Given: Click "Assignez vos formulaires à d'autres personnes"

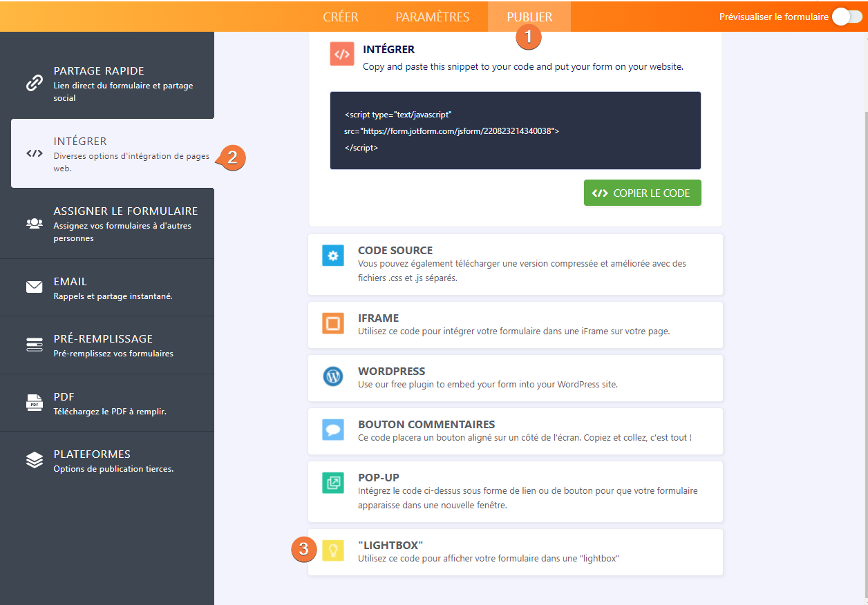Looking at the screenshot, I should pyautogui.click(x=122, y=232).
